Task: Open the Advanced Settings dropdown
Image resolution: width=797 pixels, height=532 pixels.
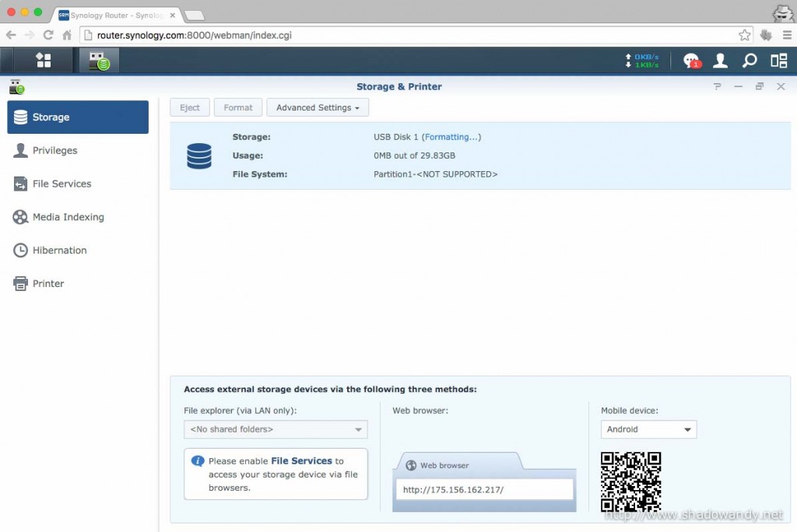Action: [x=317, y=107]
